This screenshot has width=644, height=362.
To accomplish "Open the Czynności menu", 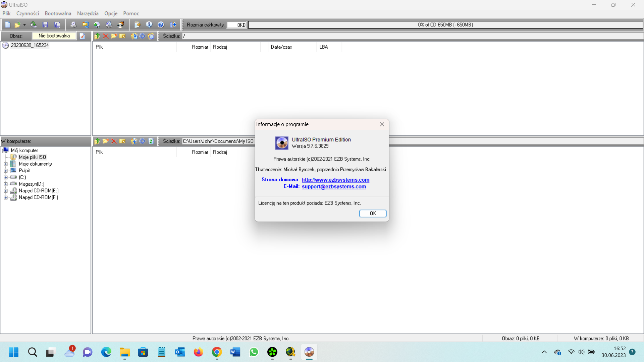I will [x=28, y=13].
